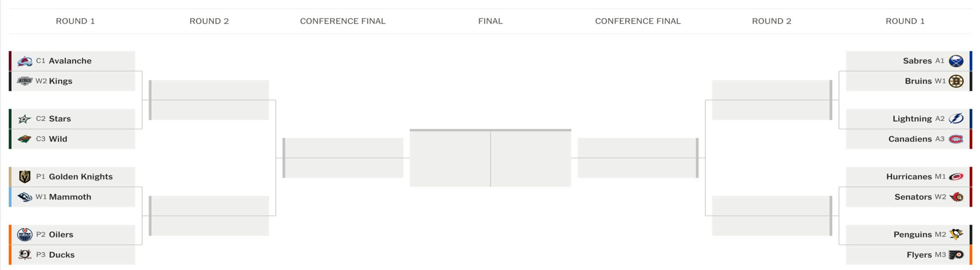Viewport: 980px width, 270px height.
Task: Select the Stars team name
Action: [x=60, y=119]
